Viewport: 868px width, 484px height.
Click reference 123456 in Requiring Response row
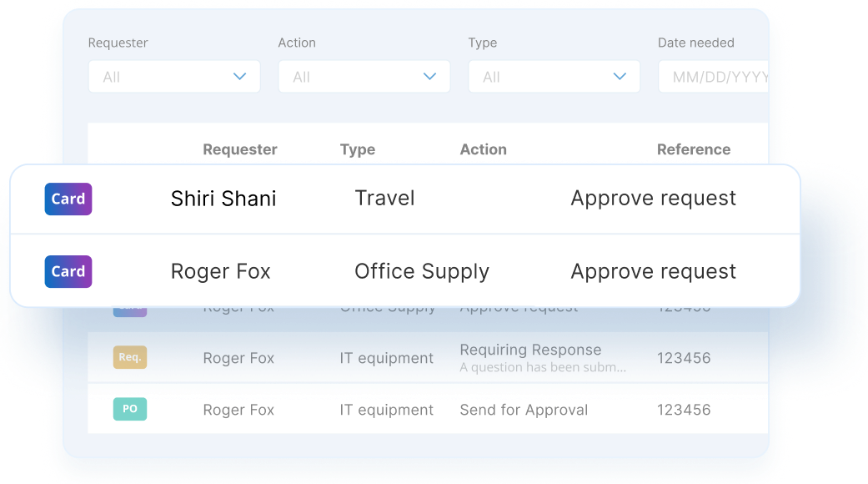[684, 358]
